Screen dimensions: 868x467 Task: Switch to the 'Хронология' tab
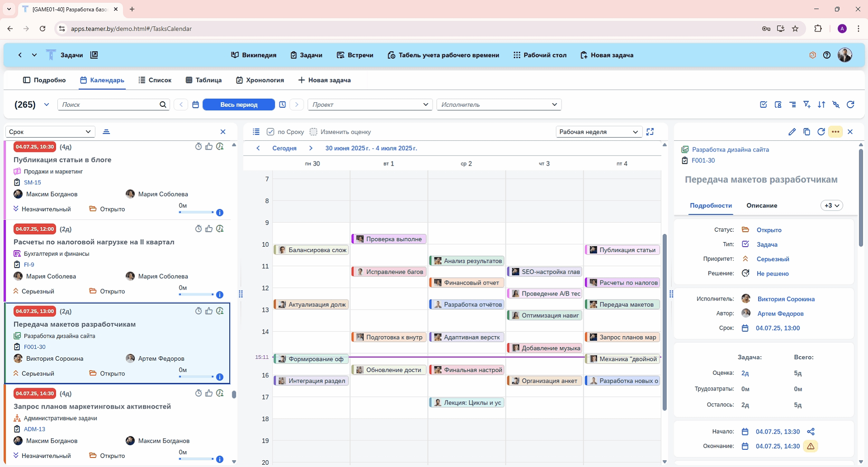point(260,80)
